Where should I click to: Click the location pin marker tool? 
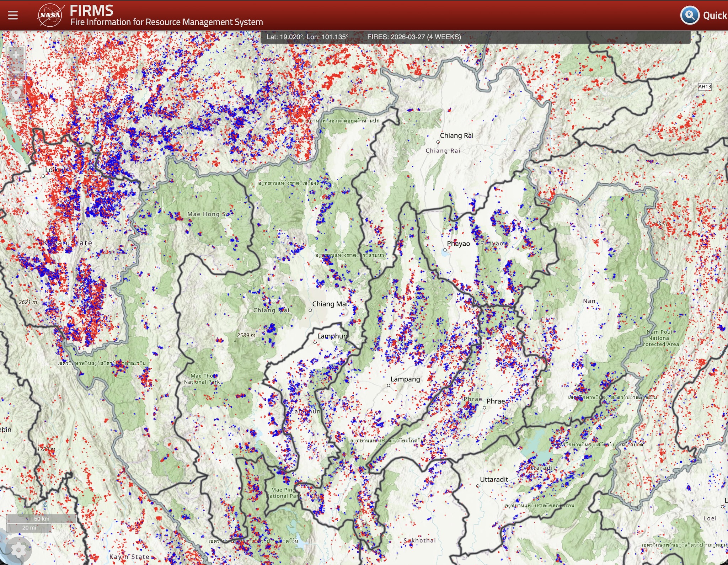[16, 94]
